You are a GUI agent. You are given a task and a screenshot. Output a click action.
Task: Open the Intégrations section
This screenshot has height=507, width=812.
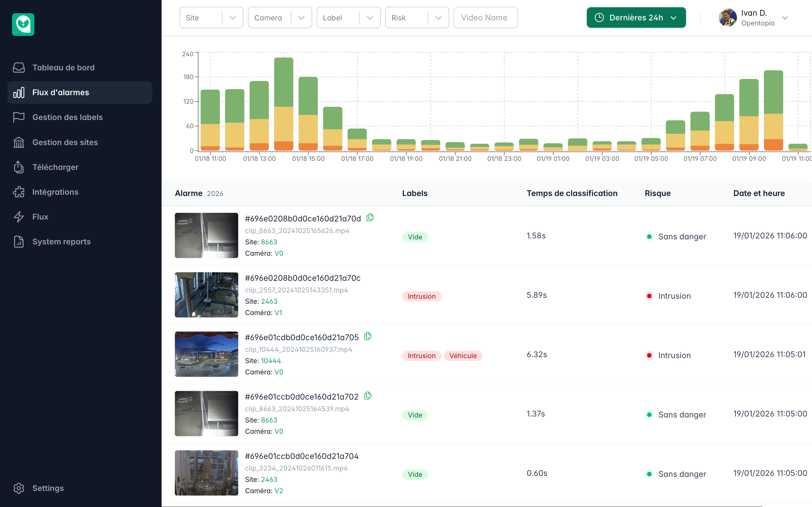[55, 192]
